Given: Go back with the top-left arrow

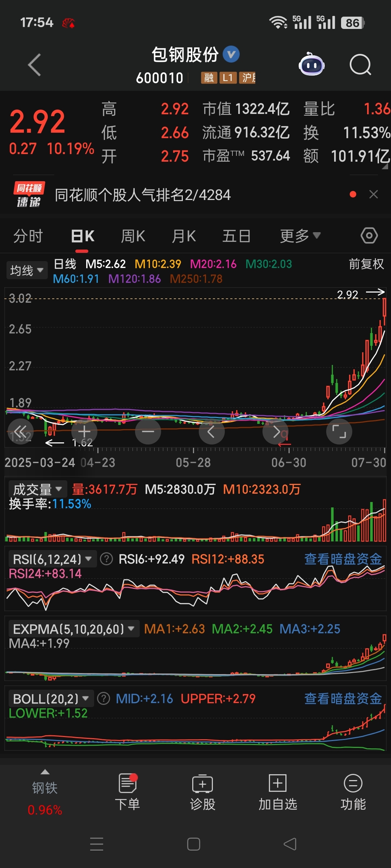Looking at the screenshot, I should 34,65.
